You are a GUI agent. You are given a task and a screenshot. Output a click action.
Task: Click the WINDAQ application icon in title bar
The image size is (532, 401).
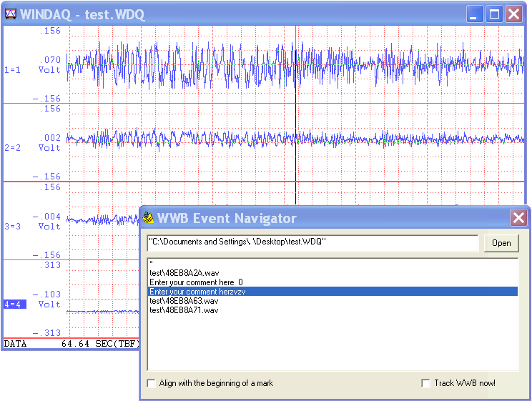(x=11, y=14)
